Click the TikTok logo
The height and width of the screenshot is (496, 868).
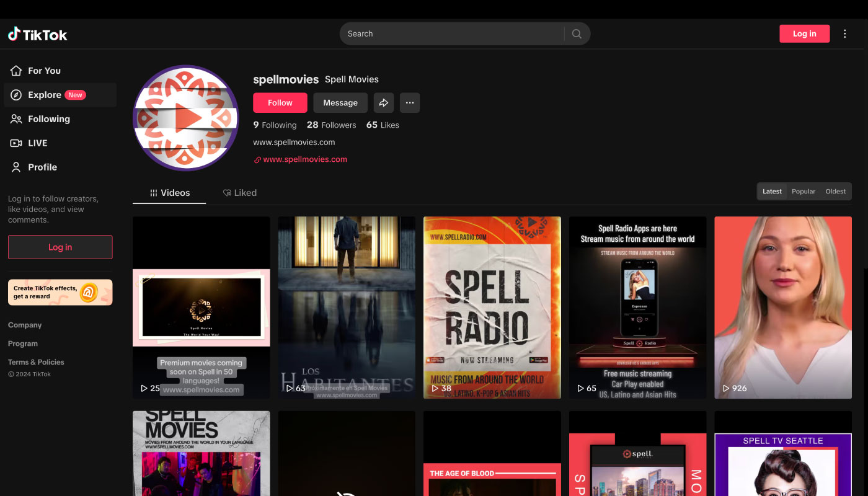point(37,35)
